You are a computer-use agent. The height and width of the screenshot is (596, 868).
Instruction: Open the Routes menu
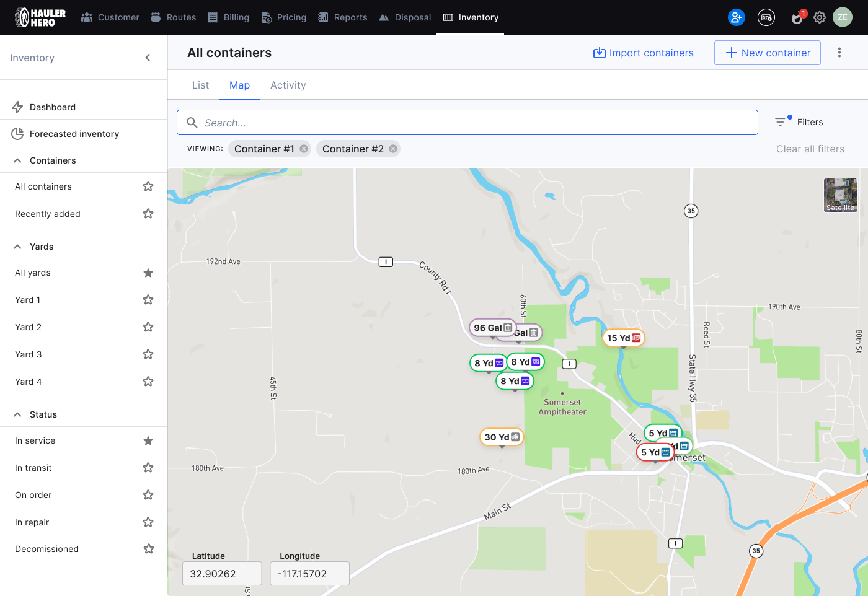[174, 17]
